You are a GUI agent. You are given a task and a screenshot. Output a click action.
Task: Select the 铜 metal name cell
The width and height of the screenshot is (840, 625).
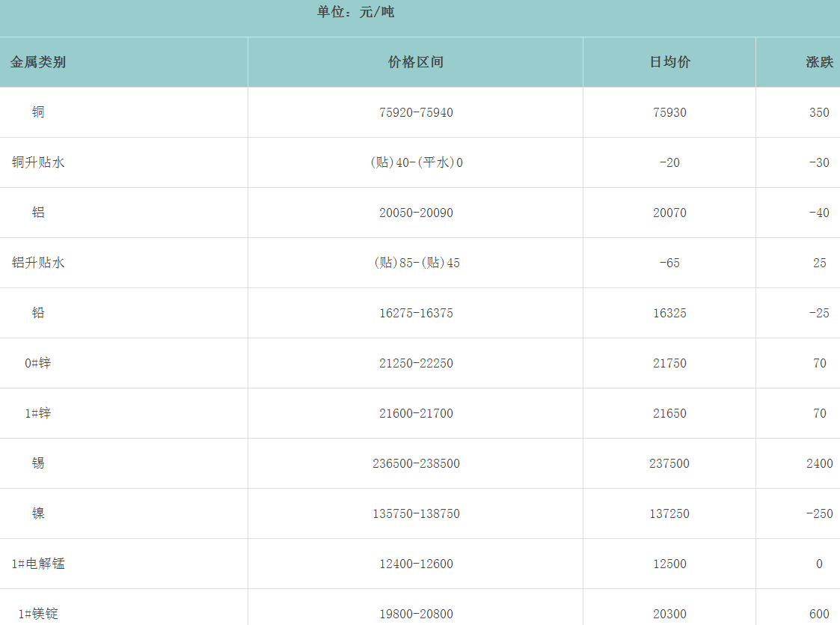pos(38,112)
